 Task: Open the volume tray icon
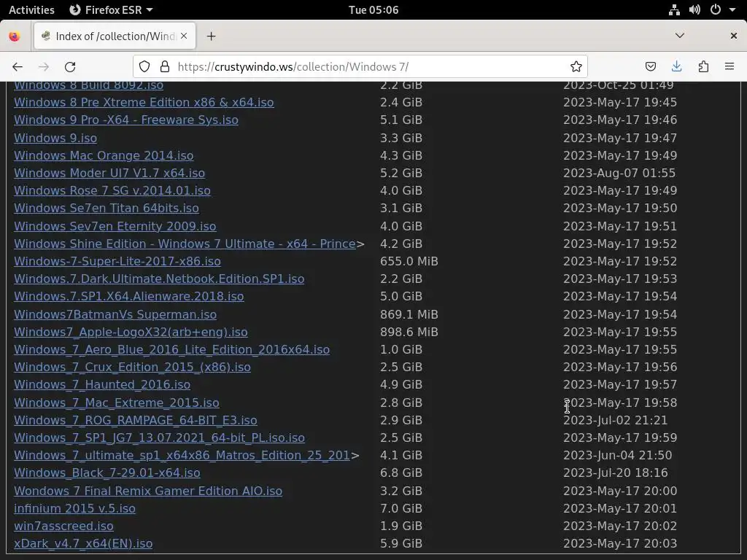coord(694,9)
